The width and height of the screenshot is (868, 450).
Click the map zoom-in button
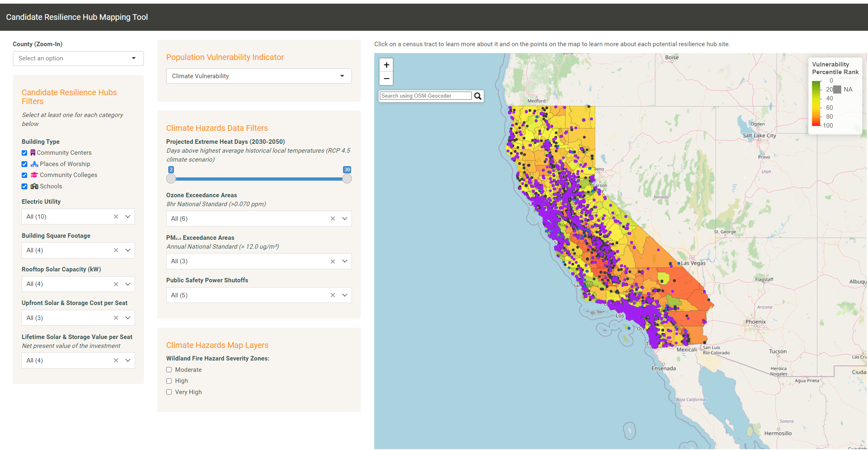[x=386, y=64]
